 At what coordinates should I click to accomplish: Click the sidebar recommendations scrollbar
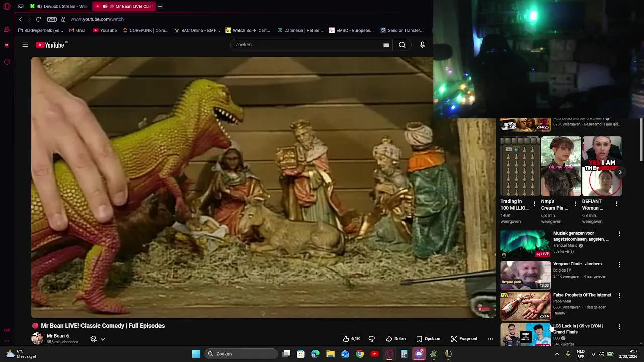(641, 141)
